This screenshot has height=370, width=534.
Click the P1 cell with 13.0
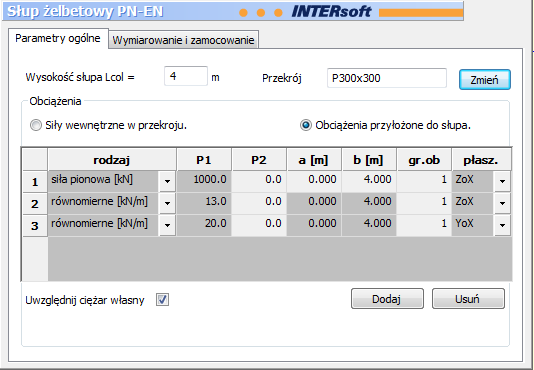coord(204,203)
